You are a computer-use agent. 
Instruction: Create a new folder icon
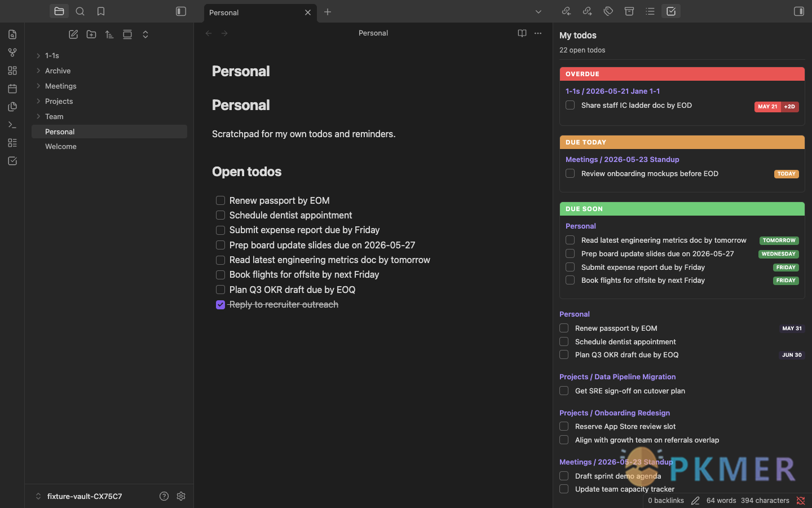click(91, 34)
